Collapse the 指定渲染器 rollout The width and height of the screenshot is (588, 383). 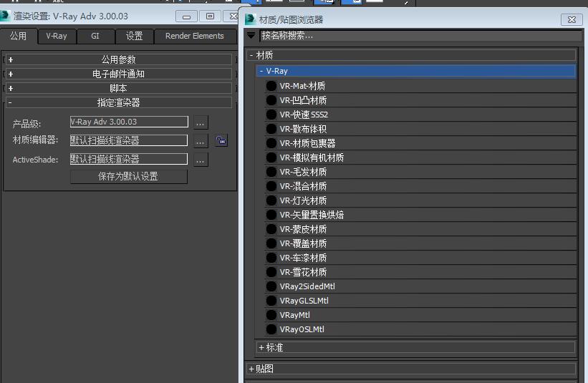click(118, 102)
